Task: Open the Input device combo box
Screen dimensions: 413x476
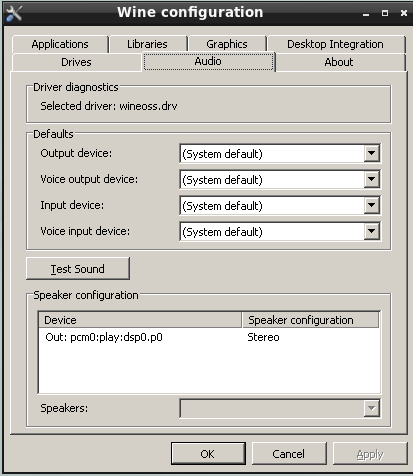Action: point(280,206)
